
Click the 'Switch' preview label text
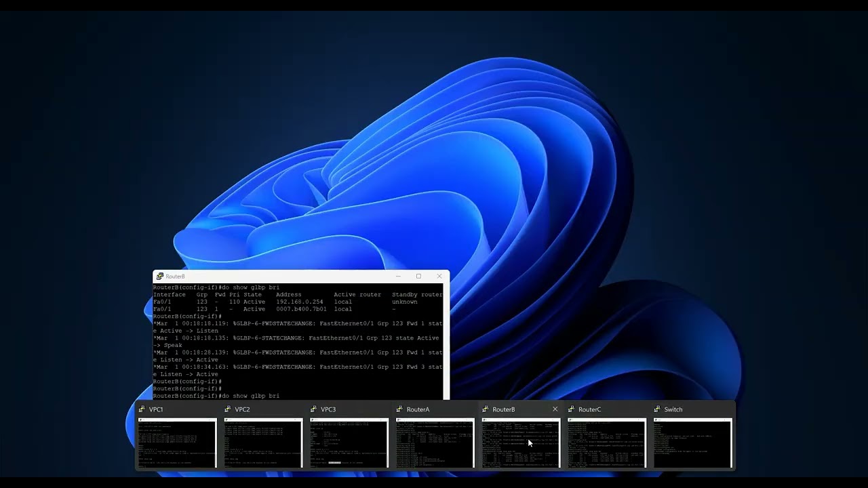(673, 409)
